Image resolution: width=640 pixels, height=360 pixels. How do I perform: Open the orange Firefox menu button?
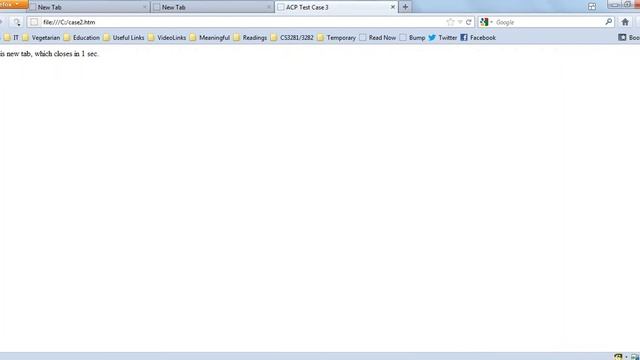point(13,4)
